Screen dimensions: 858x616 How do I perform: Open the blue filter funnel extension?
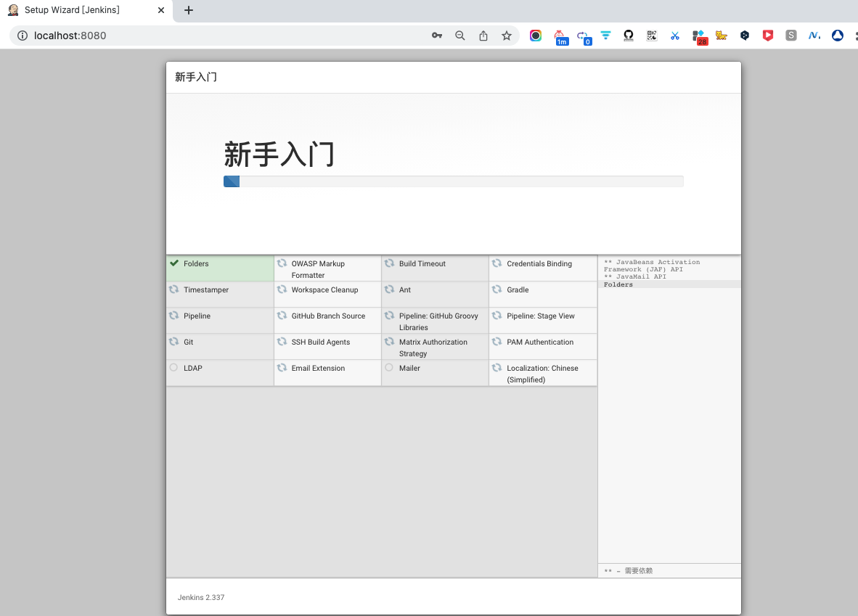pyautogui.click(x=605, y=36)
